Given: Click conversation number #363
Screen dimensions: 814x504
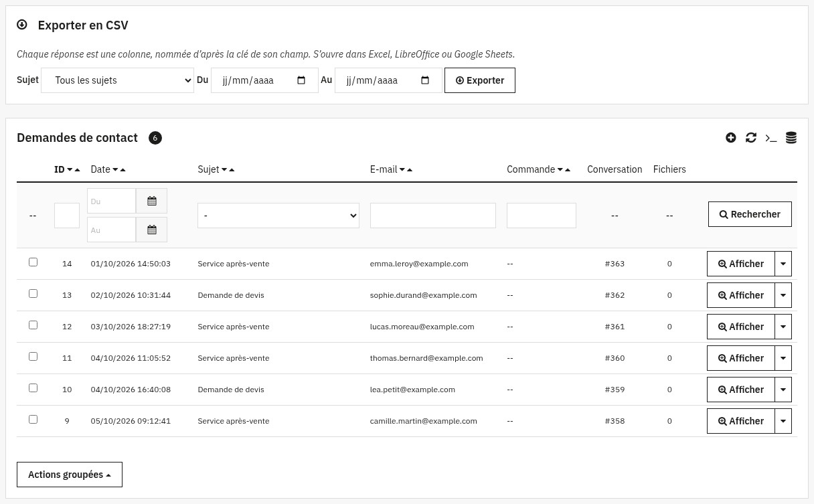Looking at the screenshot, I should point(615,264).
